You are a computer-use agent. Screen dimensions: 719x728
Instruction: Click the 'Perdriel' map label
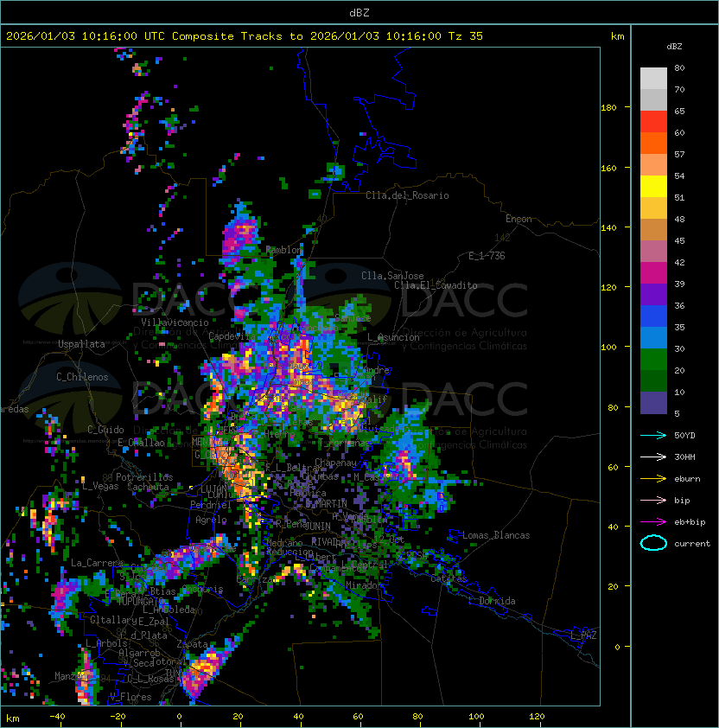pos(211,504)
